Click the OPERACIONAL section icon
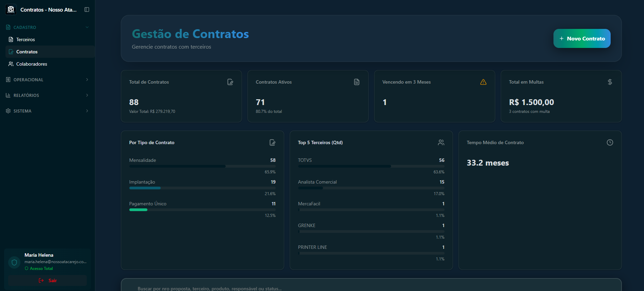 [x=8, y=80]
